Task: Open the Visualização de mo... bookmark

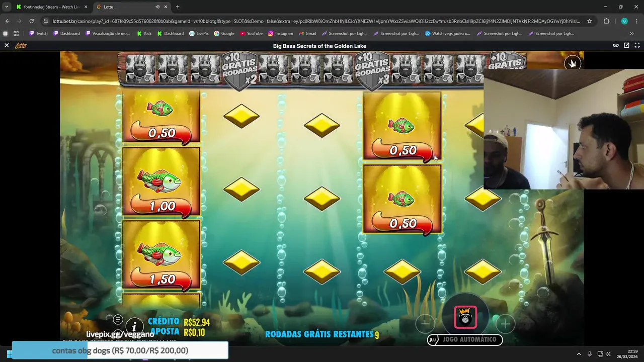Action: point(108,34)
